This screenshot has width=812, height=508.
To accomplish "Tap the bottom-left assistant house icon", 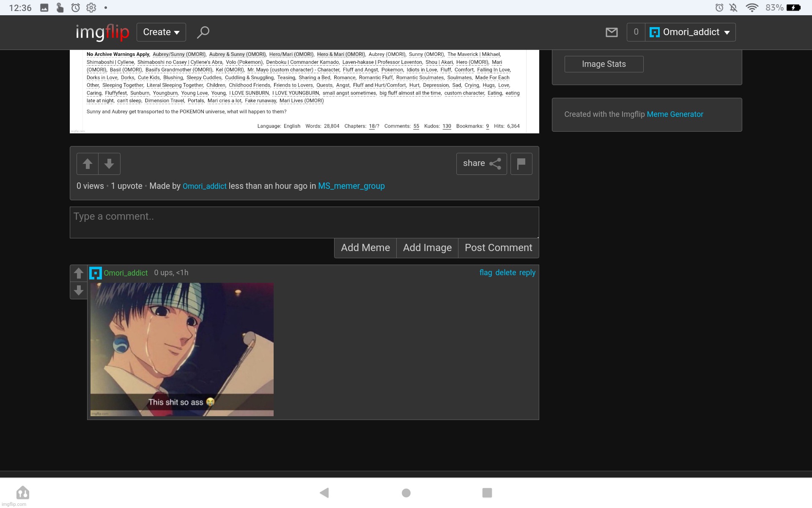I will 23,493.
